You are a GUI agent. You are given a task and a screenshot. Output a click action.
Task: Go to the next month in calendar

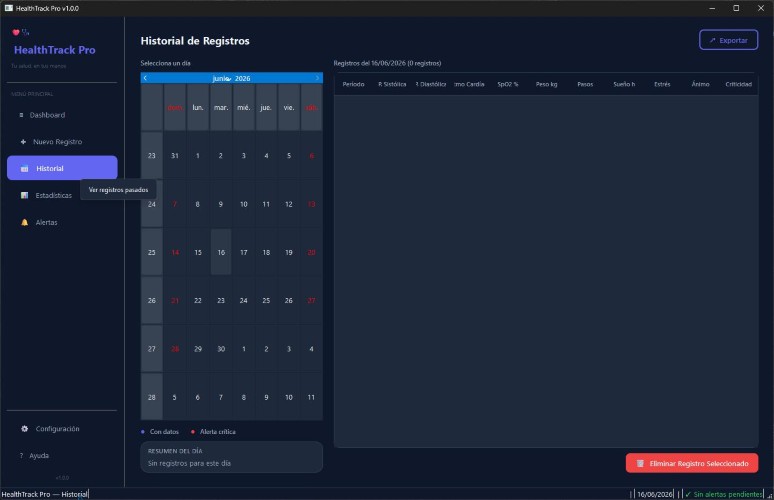pos(317,78)
